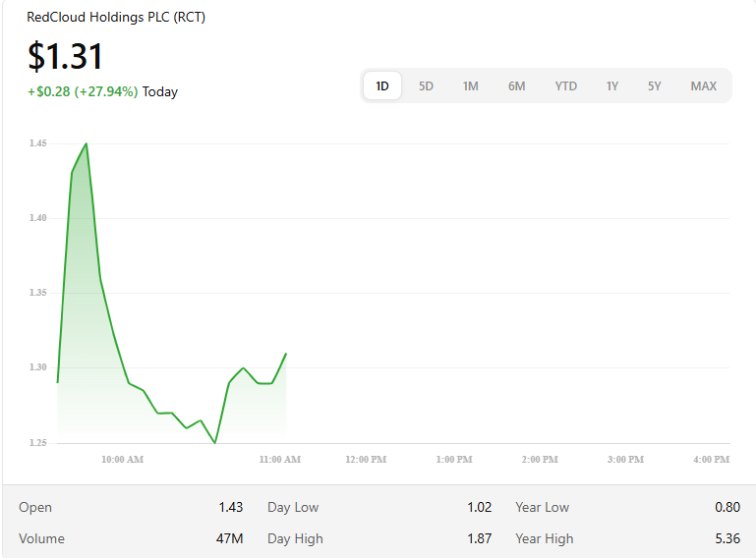This screenshot has width=756, height=558.
Task: Click the Open value 1.43
Action: (230, 507)
